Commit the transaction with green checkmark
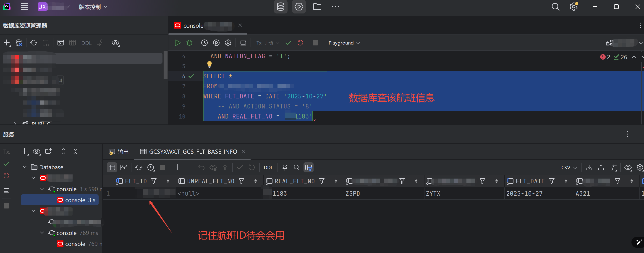This screenshot has width=644, height=253. [x=288, y=43]
